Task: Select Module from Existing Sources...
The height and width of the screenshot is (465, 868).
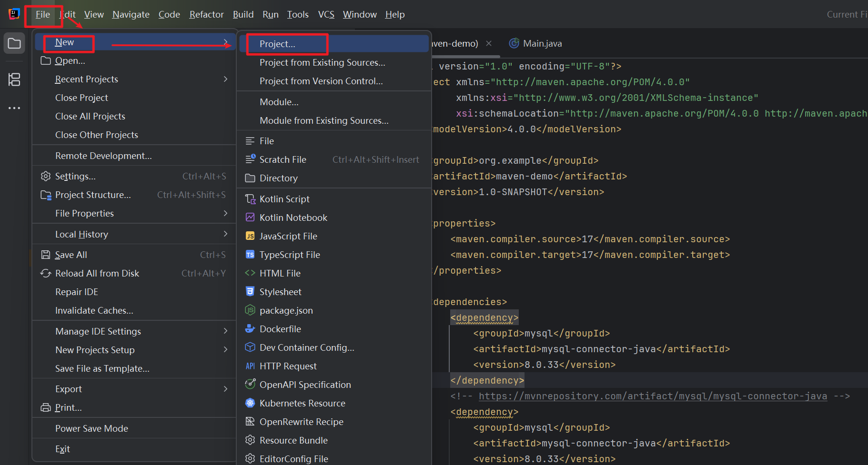Action: tap(334, 120)
